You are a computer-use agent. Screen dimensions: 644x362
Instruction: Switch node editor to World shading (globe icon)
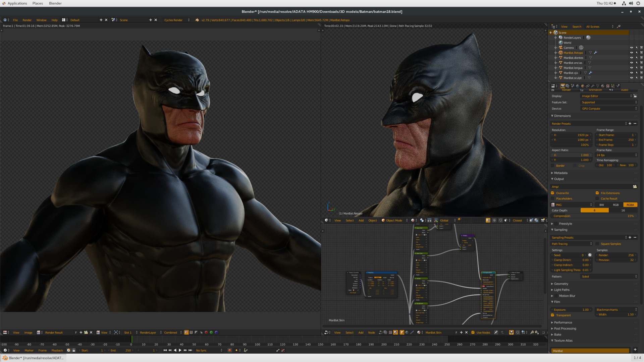(407, 333)
